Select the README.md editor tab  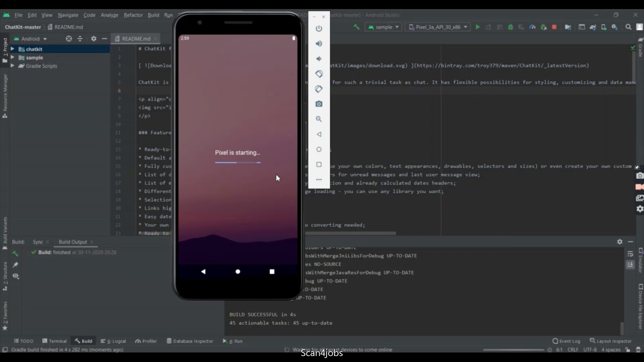pos(136,39)
